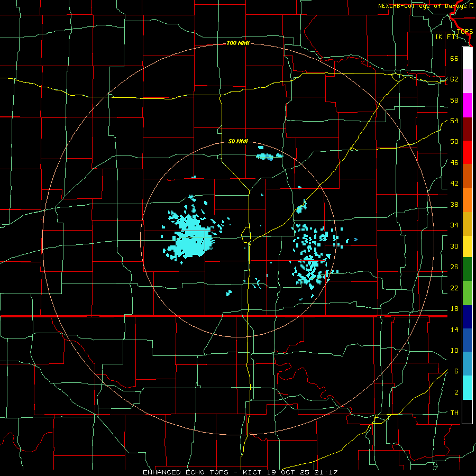Click the 58 legend value
The image size is (476, 476).
pos(454,100)
